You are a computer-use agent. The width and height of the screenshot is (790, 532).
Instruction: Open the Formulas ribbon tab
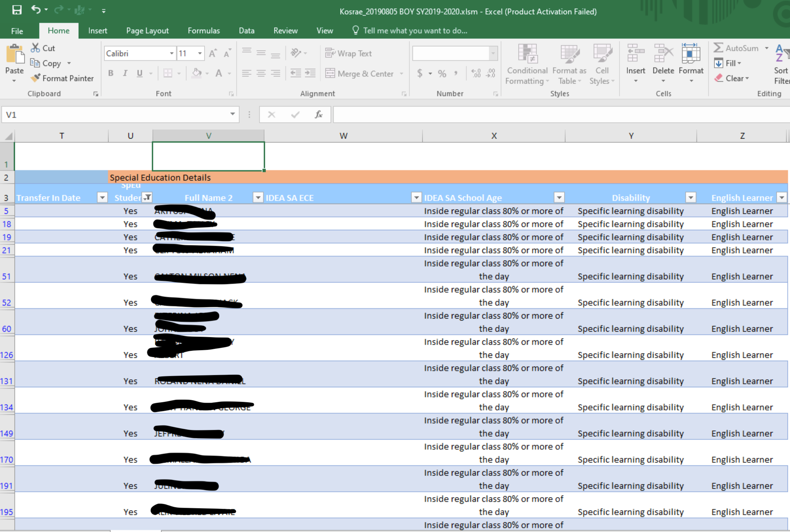click(x=204, y=30)
